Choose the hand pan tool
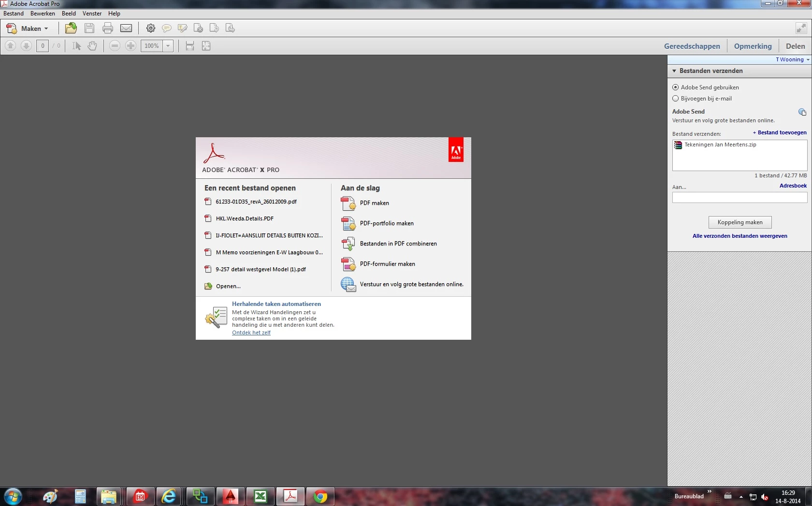 point(92,46)
